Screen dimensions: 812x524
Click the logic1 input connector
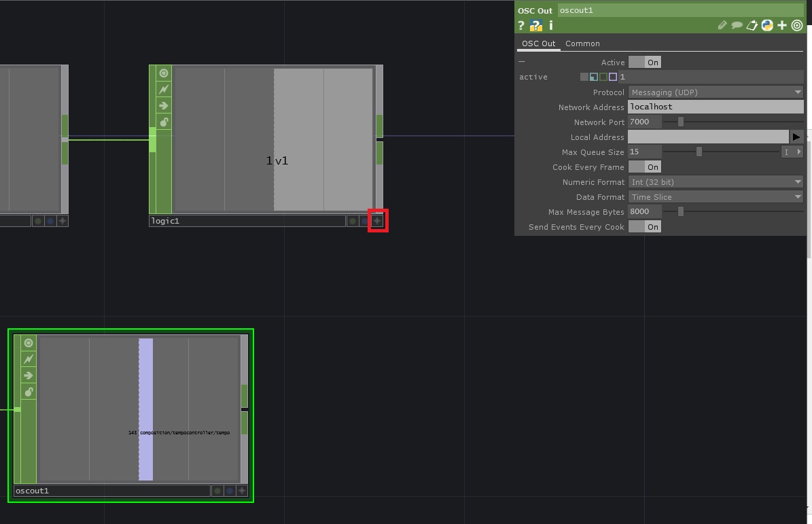[153, 139]
